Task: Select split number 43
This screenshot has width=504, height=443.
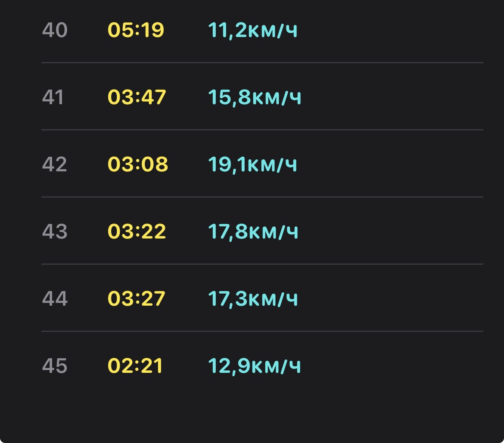Action: (55, 232)
